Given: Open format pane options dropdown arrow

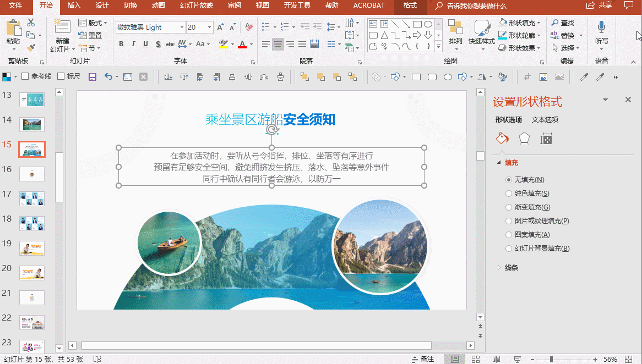Looking at the screenshot, I should click(605, 100).
